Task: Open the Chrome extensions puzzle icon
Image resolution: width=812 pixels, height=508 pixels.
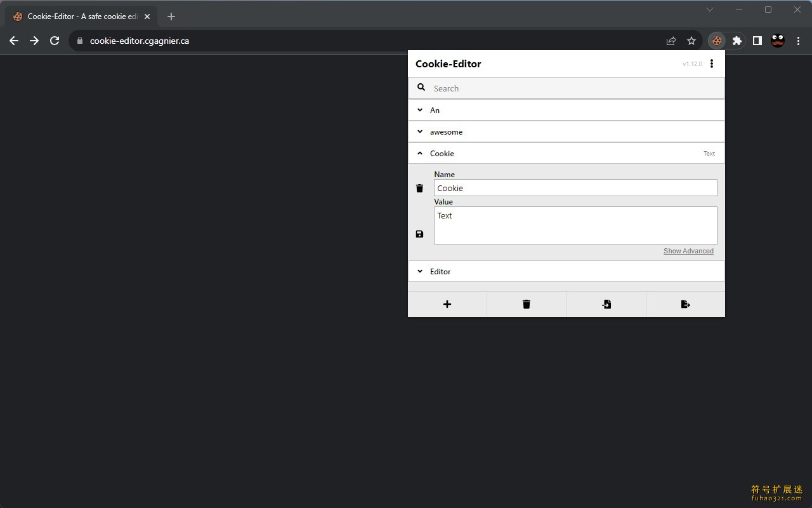Action: coord(737,41)
